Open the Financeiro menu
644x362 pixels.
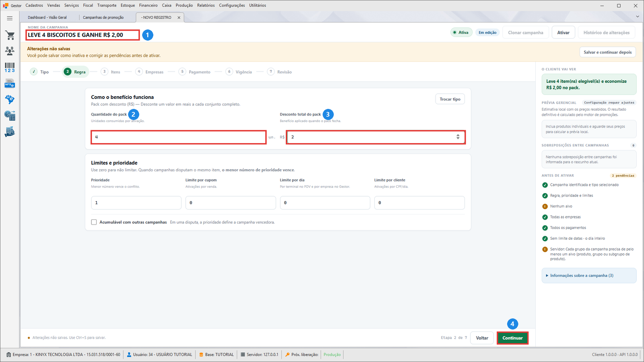[149, 5]
